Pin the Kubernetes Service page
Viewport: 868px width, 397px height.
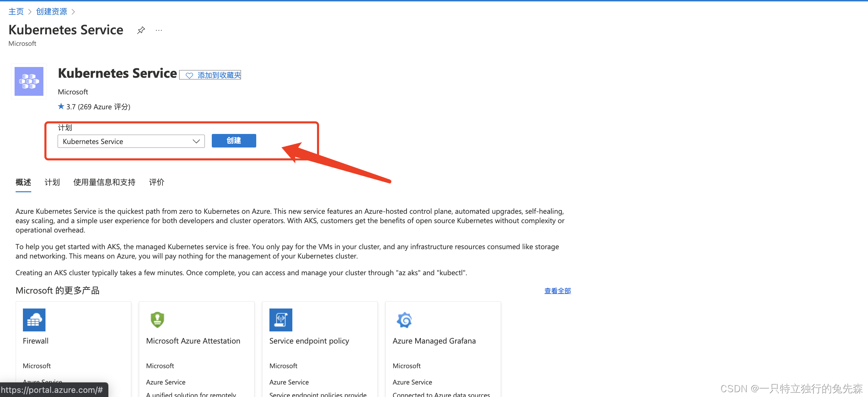pos(141,31)
